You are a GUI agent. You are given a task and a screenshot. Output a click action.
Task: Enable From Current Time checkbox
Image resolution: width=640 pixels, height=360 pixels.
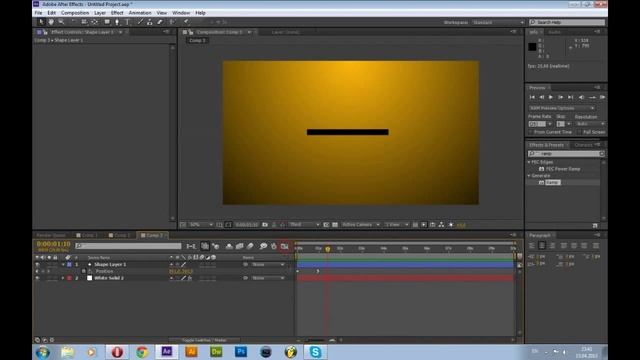pos(531,132)
